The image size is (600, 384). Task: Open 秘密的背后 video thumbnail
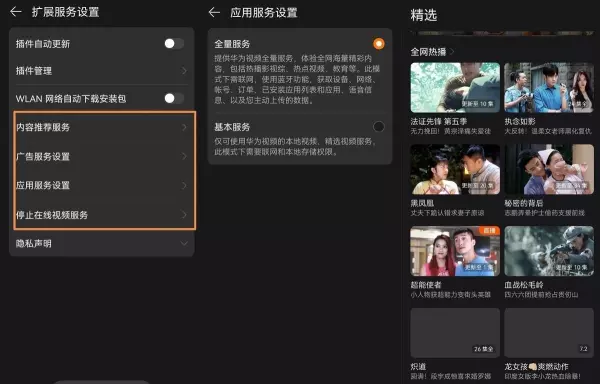549,169
